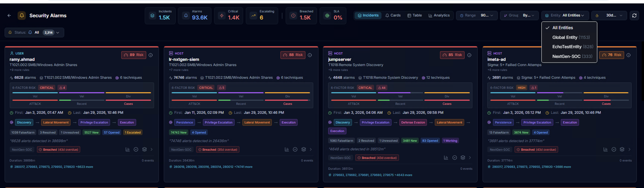This screenshot has height=188, width=644.
Task: Open the Range 90 dropdown
Action: tap(477, 15)
